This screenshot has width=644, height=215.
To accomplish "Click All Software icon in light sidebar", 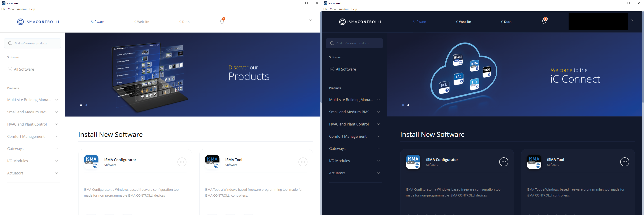I will (x=10, y=69).
